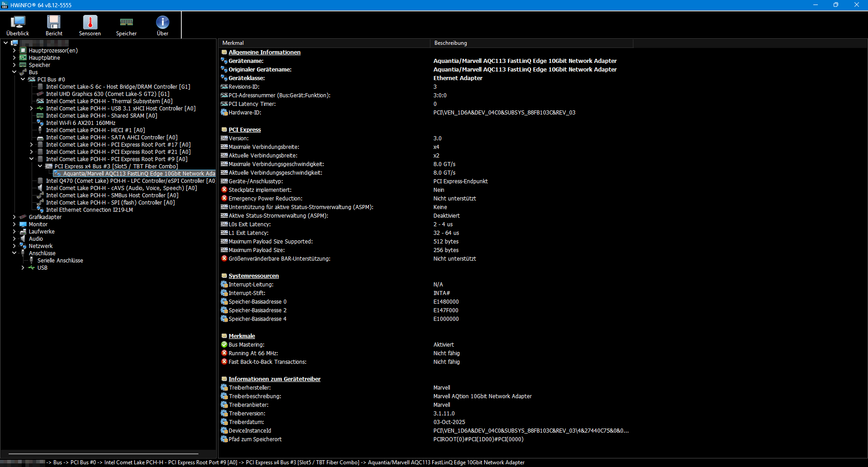Expand the Grafikadapter node
Viewport: 868px width, 467px height.
[14, 217]
